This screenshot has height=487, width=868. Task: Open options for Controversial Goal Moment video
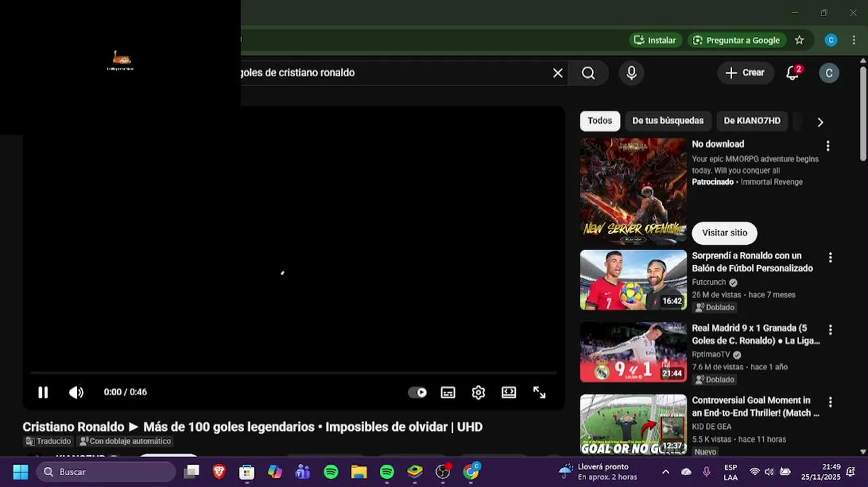830,402
